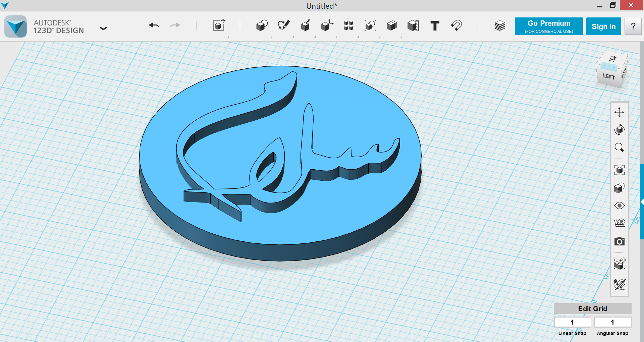Image resolution: width=644 pixels, height=342 pixels.
Task: Select the Zoom magnifier tool
Action: [x=619, y=148]
